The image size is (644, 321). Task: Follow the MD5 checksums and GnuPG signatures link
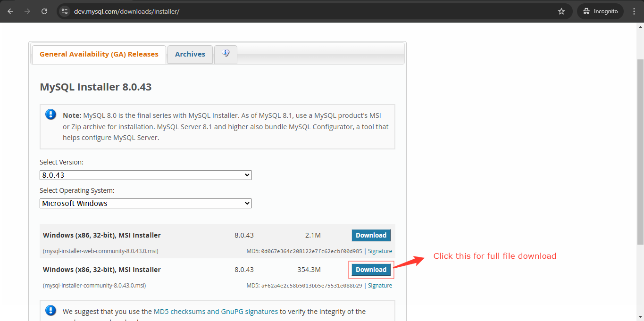coord(216,312)
